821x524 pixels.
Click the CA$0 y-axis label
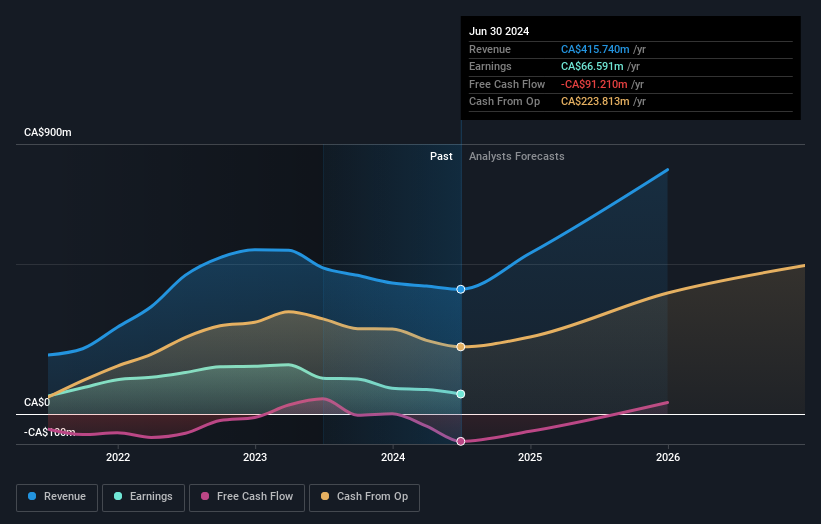(x=37, y=403)
